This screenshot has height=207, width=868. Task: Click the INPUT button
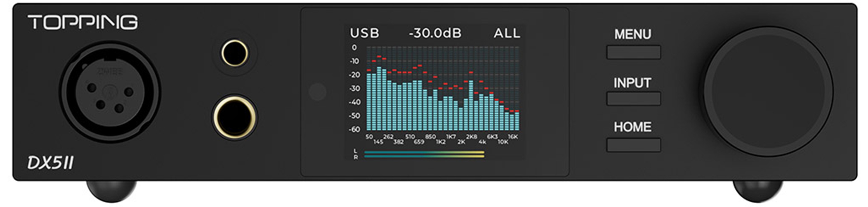pyautogui.click(x=633, y=99)
